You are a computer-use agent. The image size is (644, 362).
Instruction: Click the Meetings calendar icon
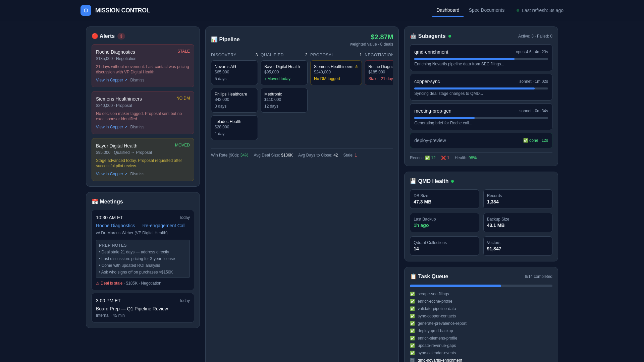tap(95, 201)
